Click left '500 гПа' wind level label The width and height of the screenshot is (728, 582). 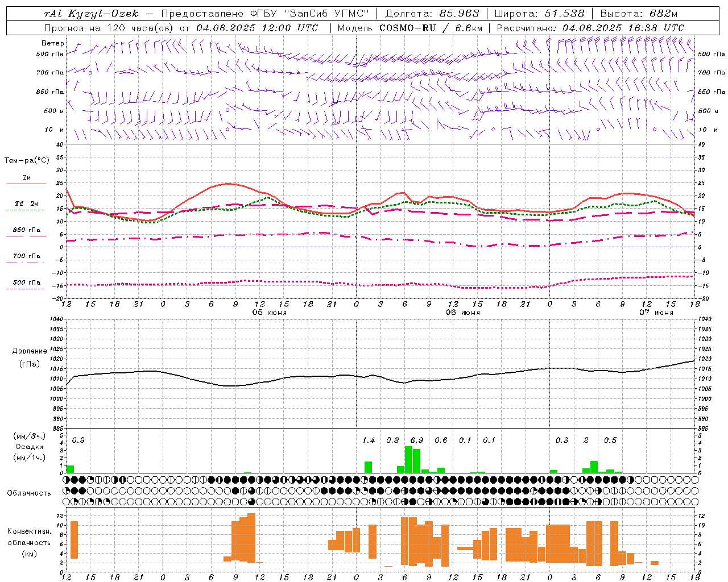click(x=50, y=54)
